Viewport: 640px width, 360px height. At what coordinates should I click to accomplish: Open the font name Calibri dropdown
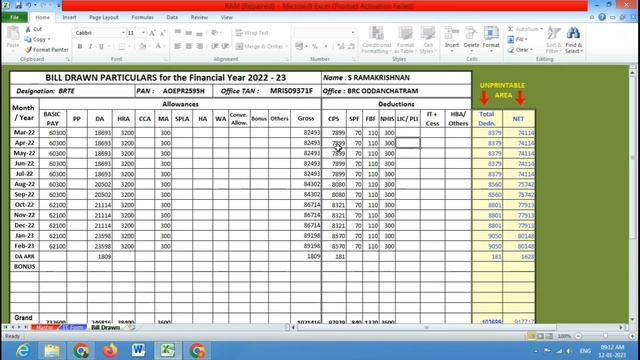pyautogui.click(x=123, y=33)
